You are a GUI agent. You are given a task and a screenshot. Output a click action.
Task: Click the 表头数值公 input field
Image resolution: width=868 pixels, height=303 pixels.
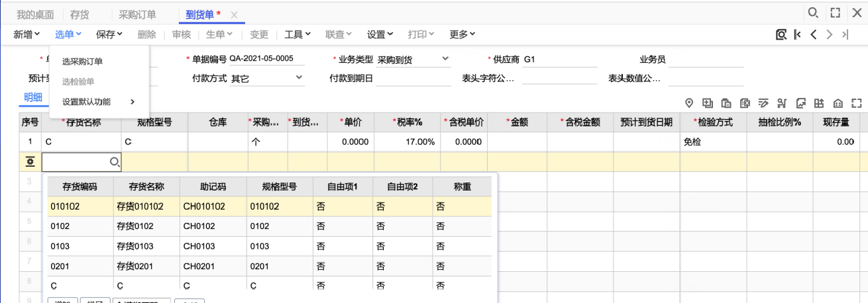[706, 78]
